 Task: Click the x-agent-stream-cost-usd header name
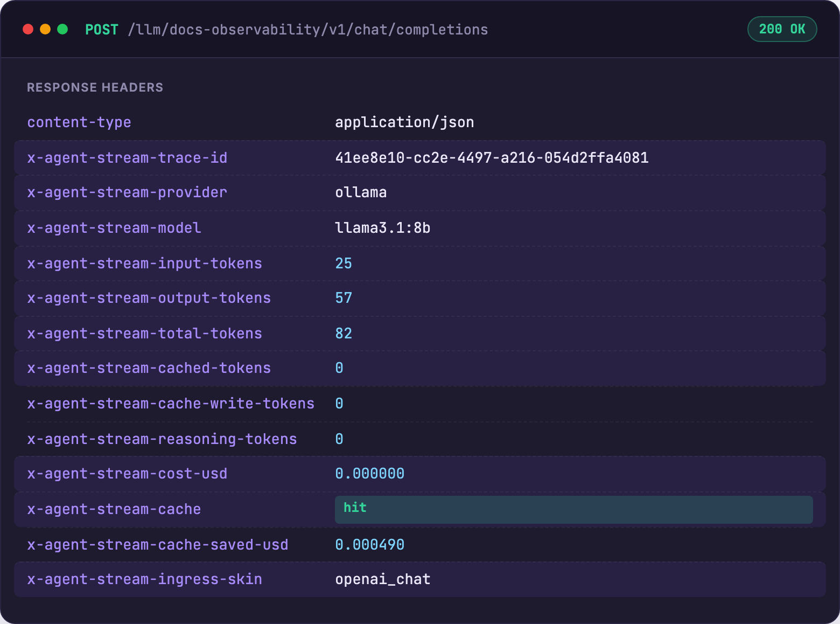click(x=127, y=474)
